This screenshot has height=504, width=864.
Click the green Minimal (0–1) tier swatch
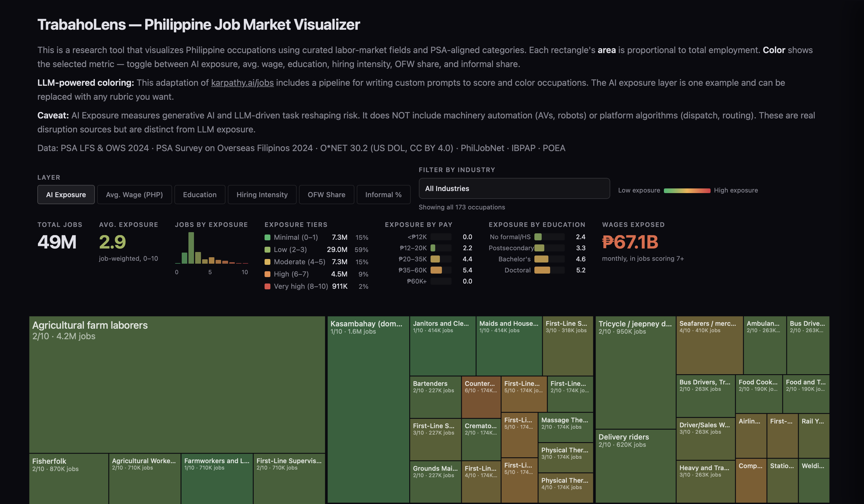(267, 237)
